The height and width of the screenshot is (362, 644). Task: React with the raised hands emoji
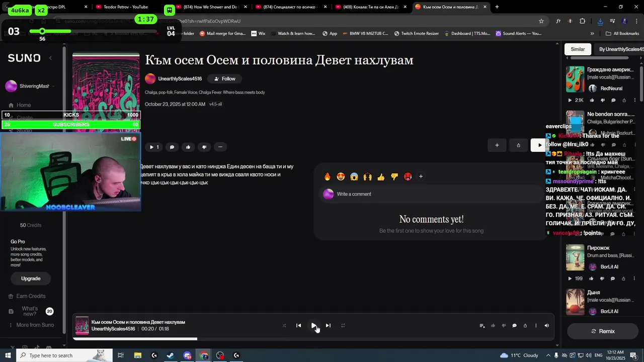368,176
